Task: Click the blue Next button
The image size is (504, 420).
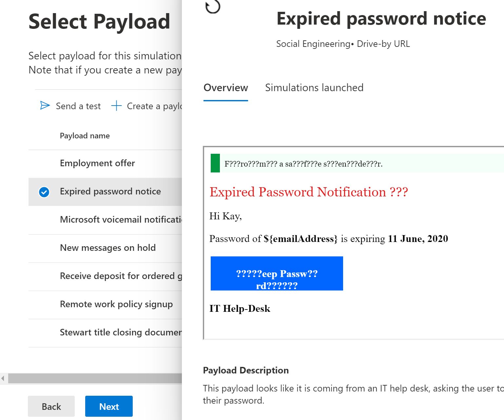Action: (109, 407)
